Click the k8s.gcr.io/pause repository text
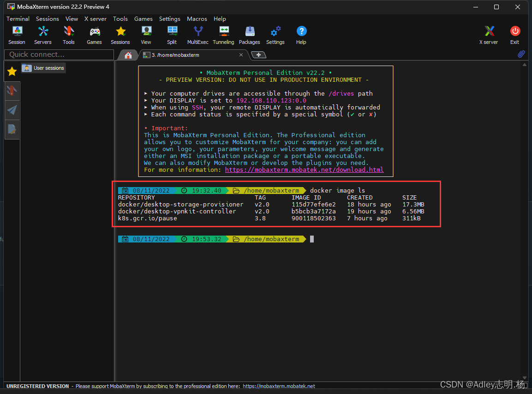This screenshot has height=394, width=532. point(148,218)
